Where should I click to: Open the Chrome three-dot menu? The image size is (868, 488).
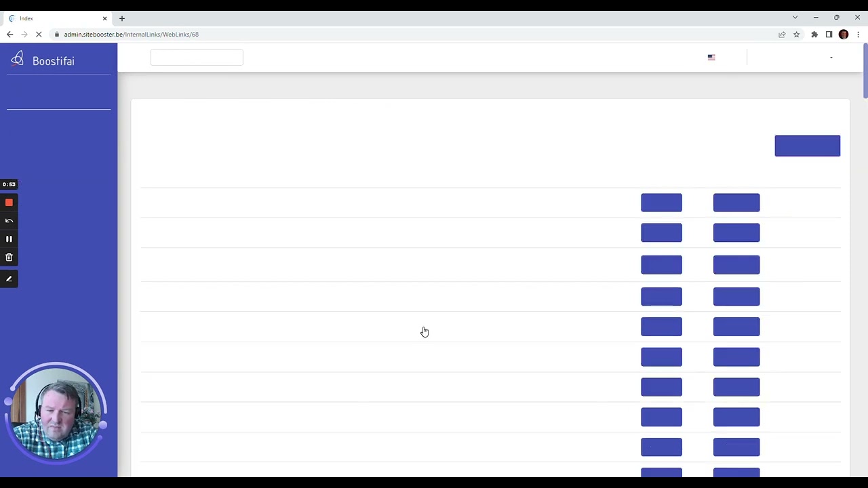click(x=858, y=35)
